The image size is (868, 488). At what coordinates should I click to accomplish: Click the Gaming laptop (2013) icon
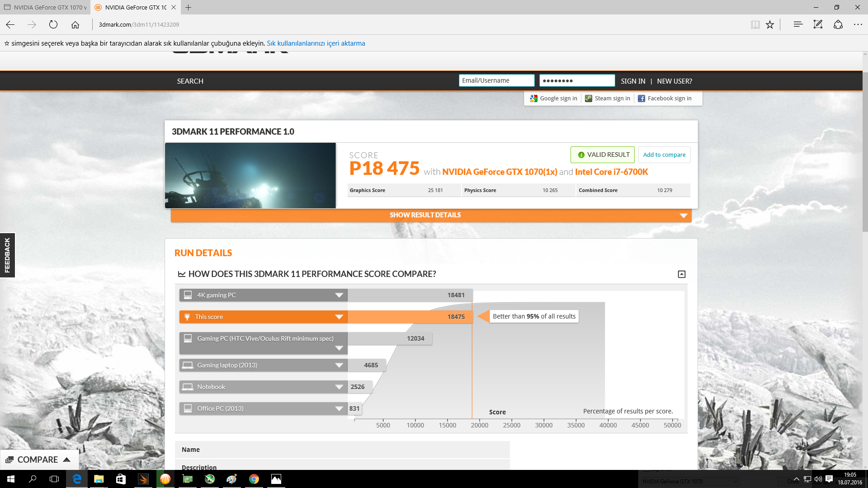pyautogui.click(x=188, y=365)
